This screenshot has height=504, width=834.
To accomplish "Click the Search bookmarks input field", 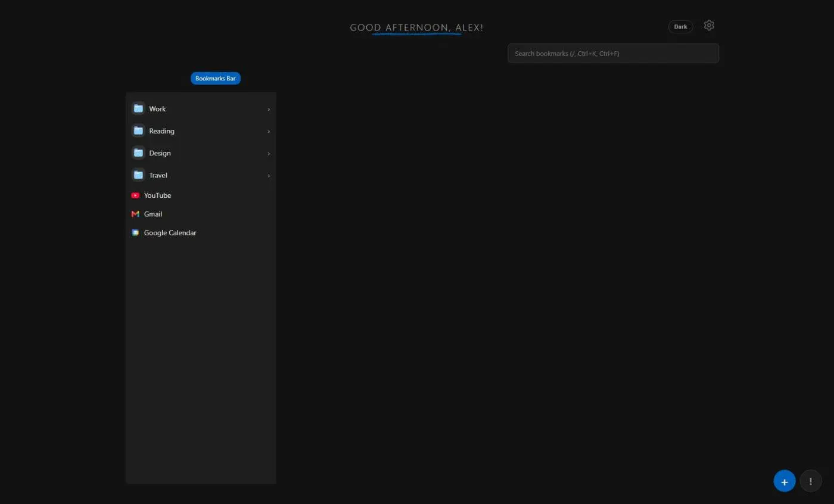I will coord(613,53).
